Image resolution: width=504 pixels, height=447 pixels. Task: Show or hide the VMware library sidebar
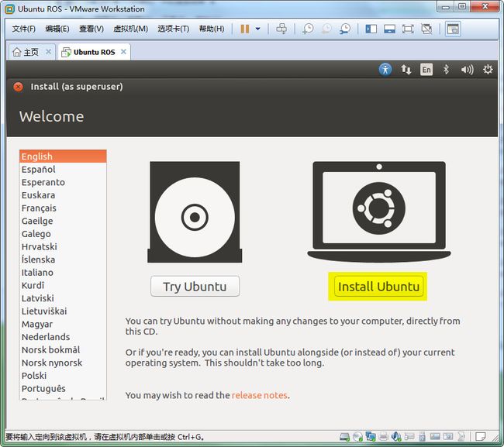pyautogui.click(x=371, y=29)
